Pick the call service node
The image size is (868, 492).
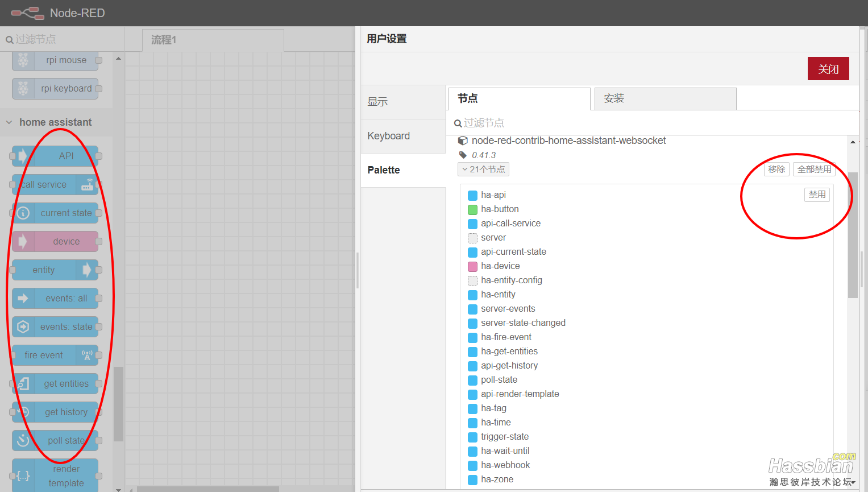55,184
